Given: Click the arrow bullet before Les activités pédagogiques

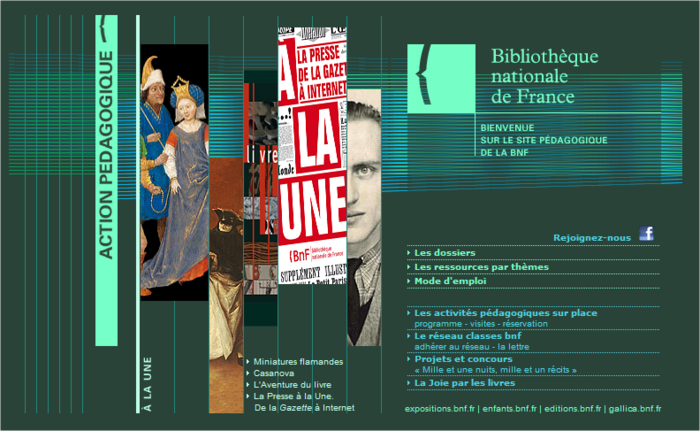Looking at the screenshot, I should pos(408,313).
